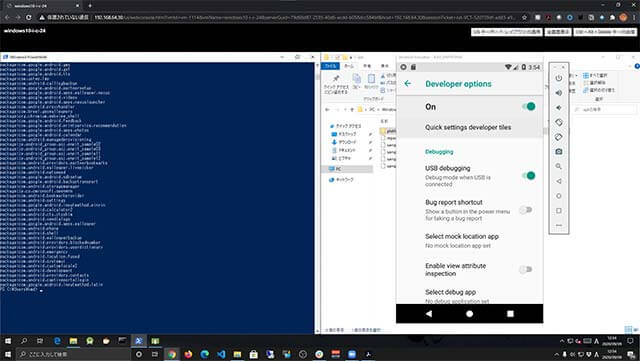Open Select debug app setting
Viewport: 640px width, 361px height.
(x=469, y=296)
